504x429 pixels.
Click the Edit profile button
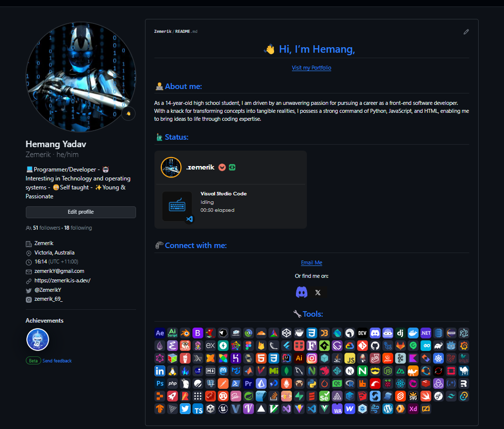click(x=80, y=212)
